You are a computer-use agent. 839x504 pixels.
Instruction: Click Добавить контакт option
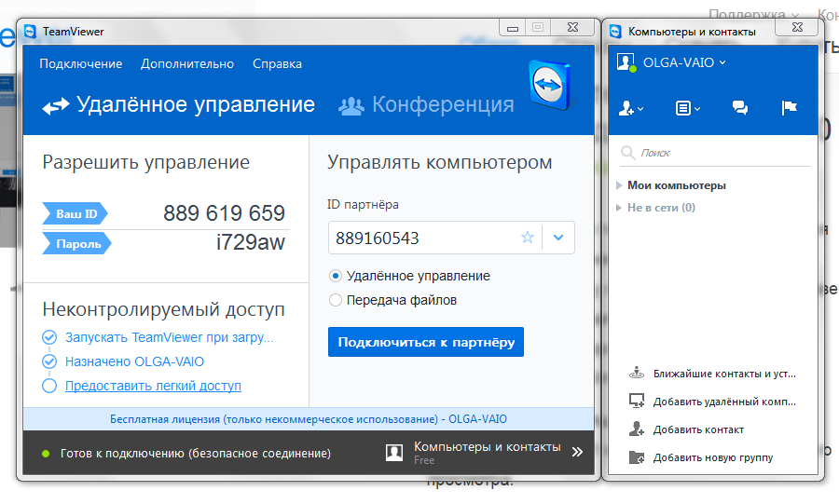tap(698, 429)
